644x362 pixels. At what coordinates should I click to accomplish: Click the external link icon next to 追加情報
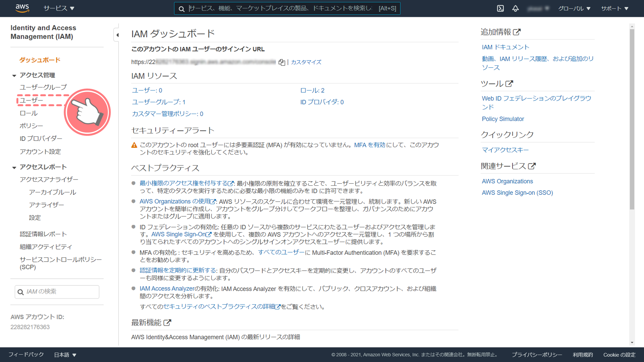point(517,32)
